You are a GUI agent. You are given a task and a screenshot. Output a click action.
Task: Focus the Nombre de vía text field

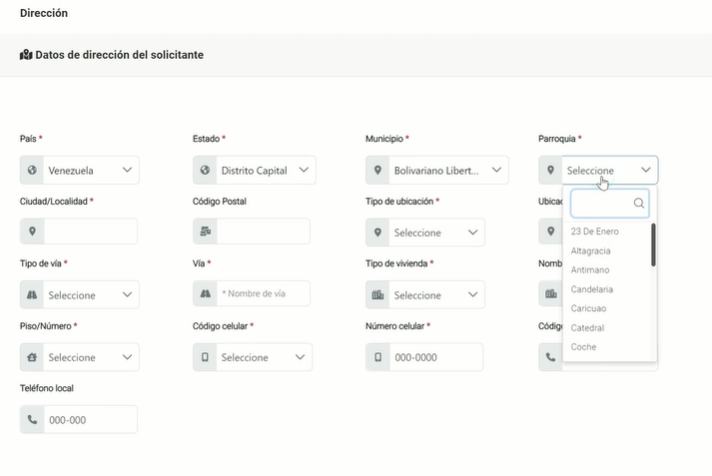pos(264,294)
